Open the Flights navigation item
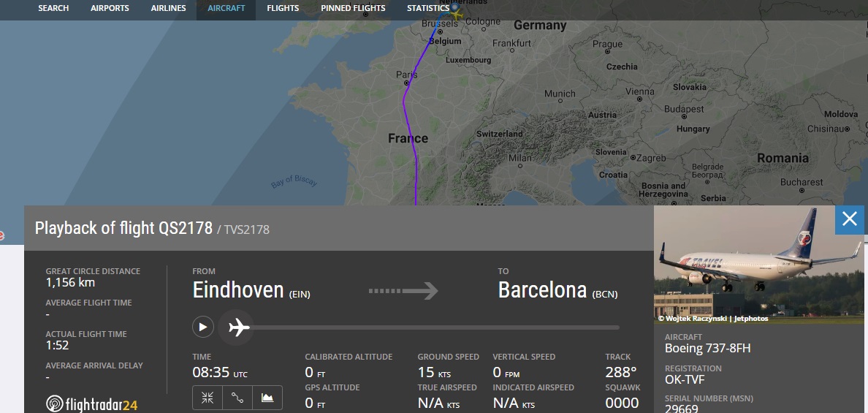 point(283,8)
